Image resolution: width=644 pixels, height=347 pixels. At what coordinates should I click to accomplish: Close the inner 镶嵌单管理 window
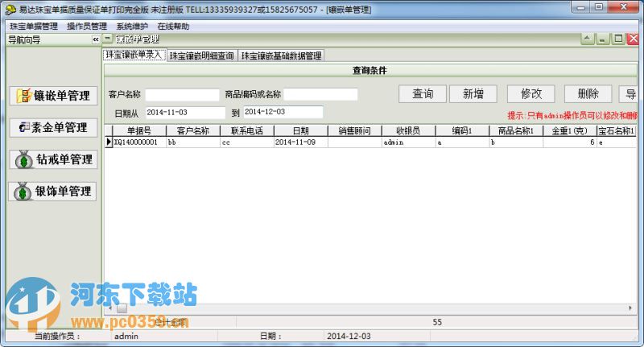pyautogui.click(x=633, y=39)
